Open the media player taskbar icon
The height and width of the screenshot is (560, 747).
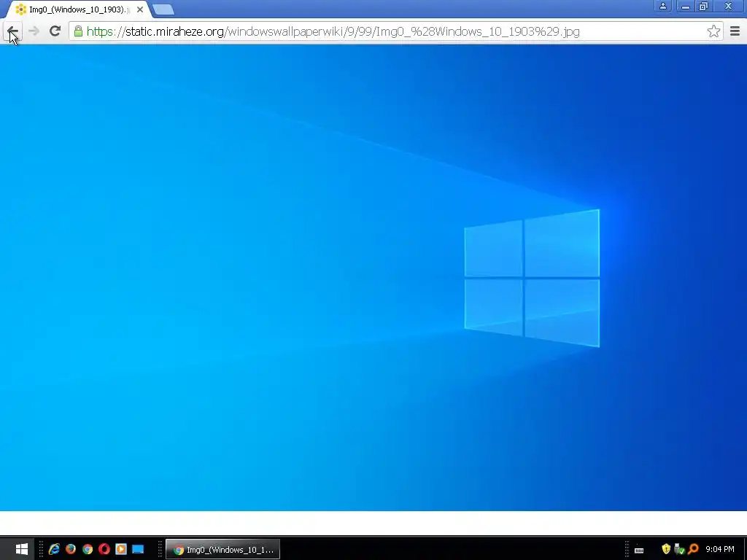click(x=121, y=549)
